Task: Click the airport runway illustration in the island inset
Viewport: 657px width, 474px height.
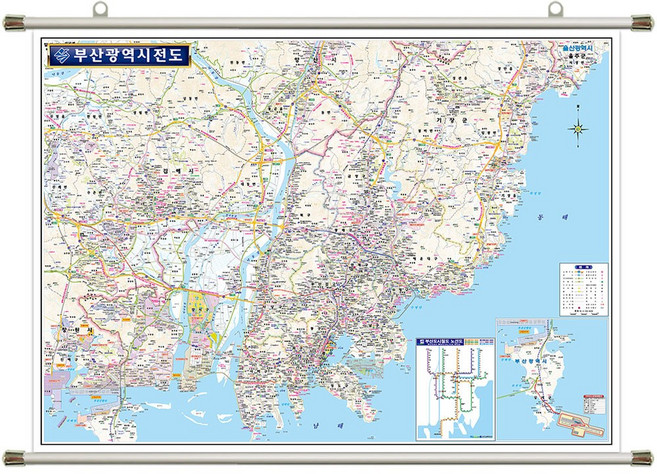Action: coord(583,422)
